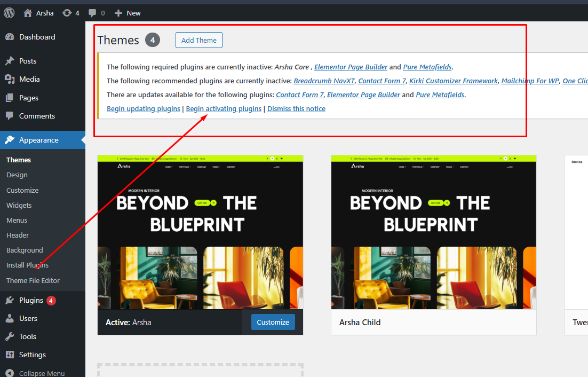The image size is (588, 377).
Task: Click the Plugins plug icon
Action: click(x=10, y=300)
